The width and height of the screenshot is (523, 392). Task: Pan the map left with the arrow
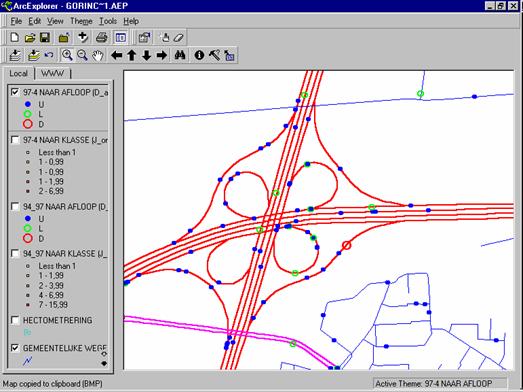(116, 55)
